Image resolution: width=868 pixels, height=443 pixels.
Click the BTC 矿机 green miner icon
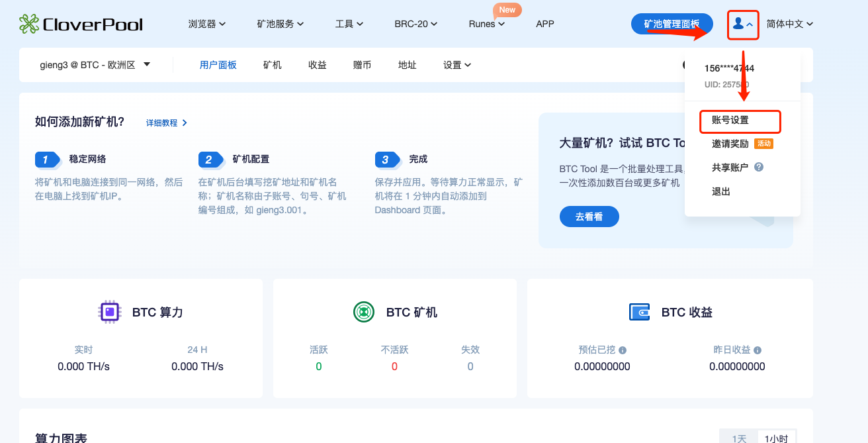click(x=364, y=312)
